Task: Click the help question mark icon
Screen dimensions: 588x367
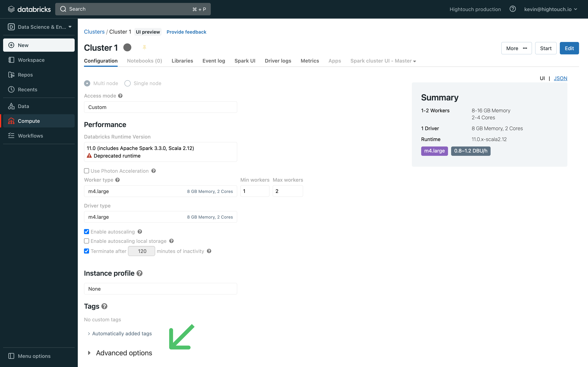Action: click(x=512, y=9)
